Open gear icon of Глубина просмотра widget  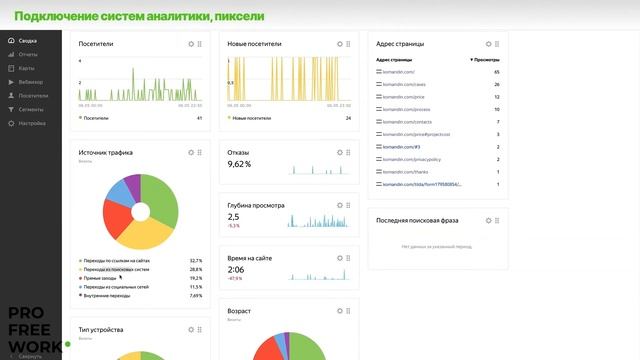point(340,205)
